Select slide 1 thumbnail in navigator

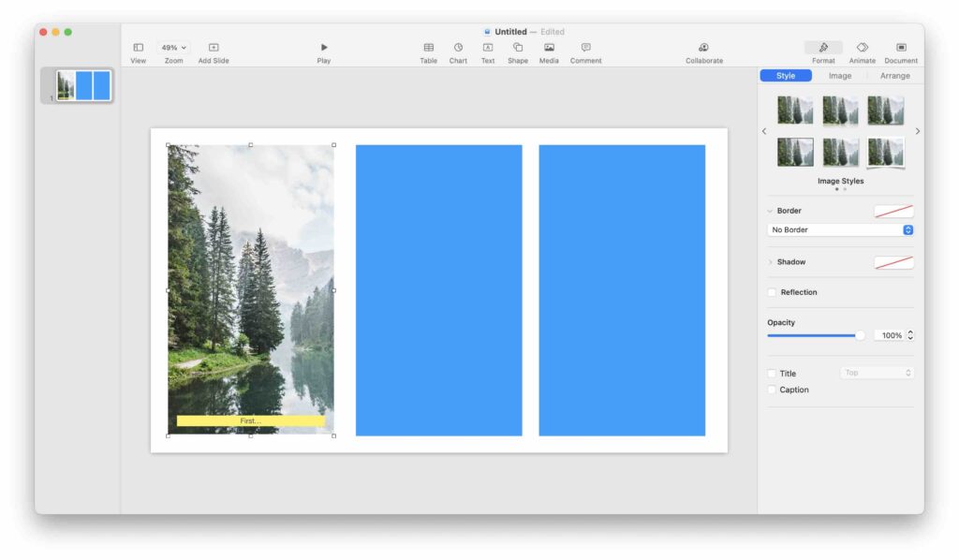(x=83, y=86)
